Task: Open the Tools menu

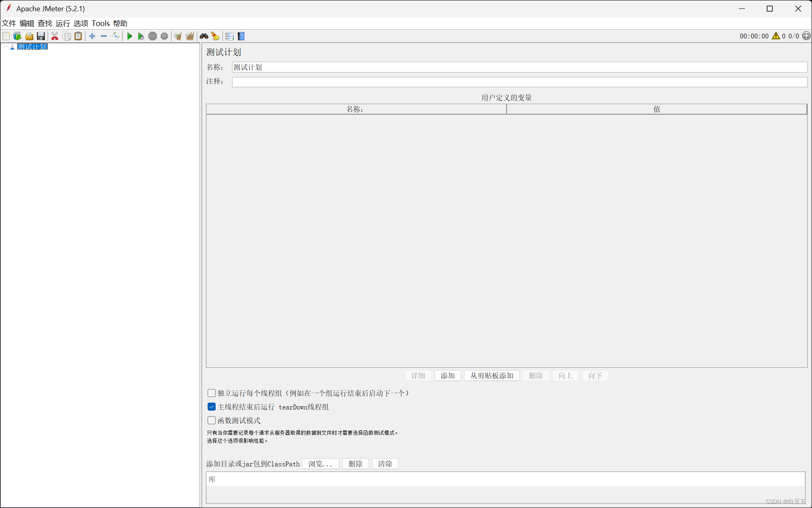Action: (101, 23)
